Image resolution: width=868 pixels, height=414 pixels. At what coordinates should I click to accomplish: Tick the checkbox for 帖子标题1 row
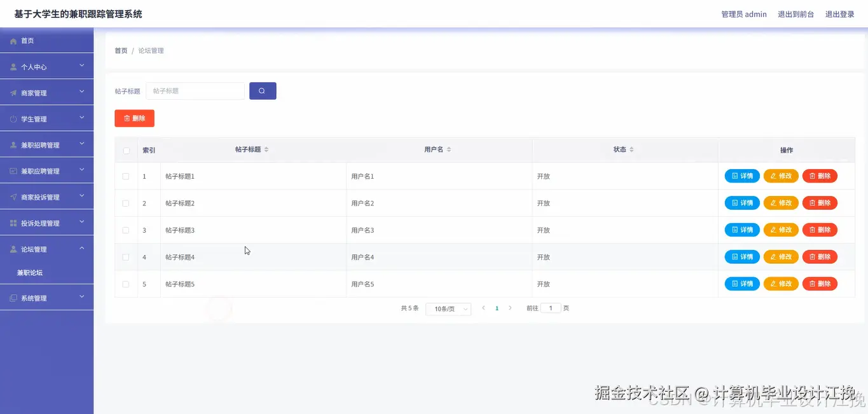click(125, 176)
